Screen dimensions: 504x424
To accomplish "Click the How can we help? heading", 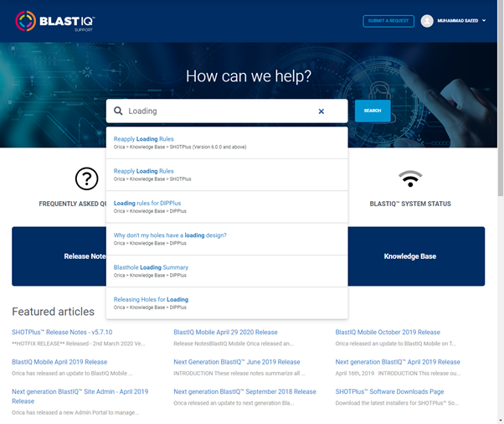I will pyautogui.click(x=249, y=76).
